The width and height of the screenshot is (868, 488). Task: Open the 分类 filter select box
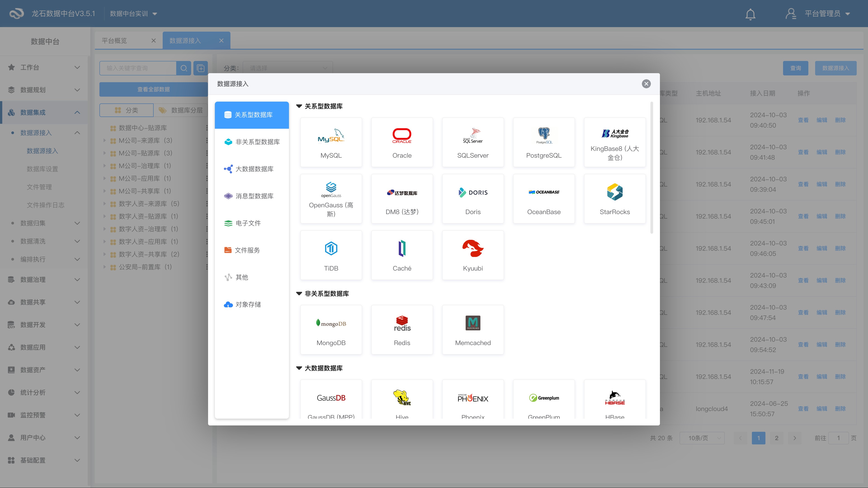[288, 68]
